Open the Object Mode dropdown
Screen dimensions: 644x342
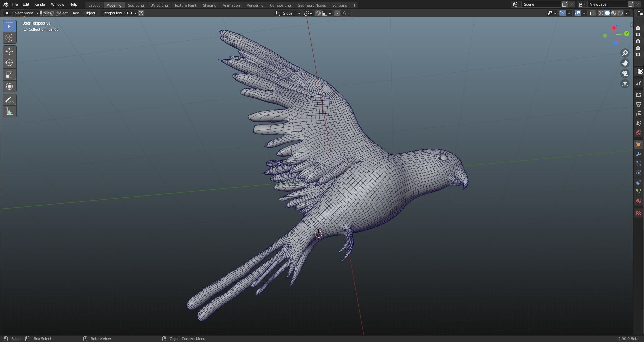[x=21, y=13]
